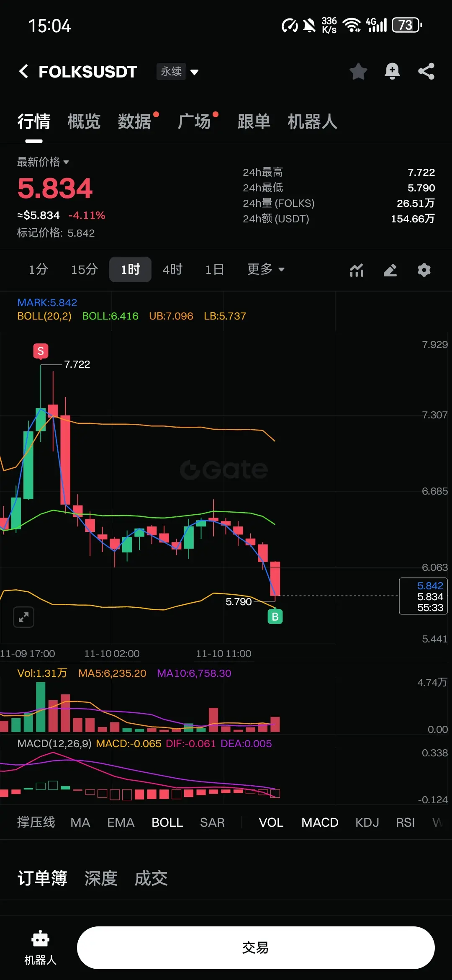Open the 数据 tab

click(134, 121)
